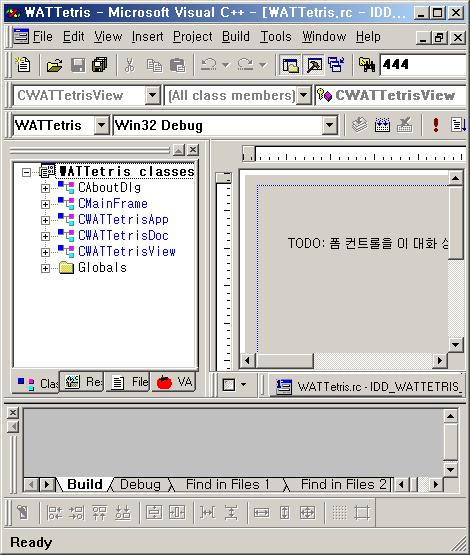Save with the floppy disk icon
Image resolution: width=470 pixels, height=555 pixels.
tap(78, 65)
